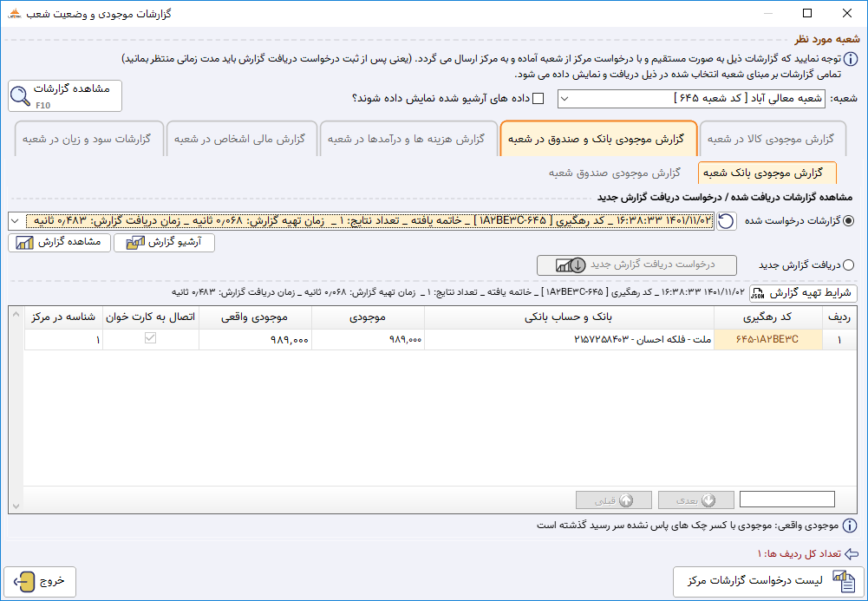Click tracking code cell 645-1A2BE3C
The height and width of the screenshot is (601, 868).
[767, 339]
